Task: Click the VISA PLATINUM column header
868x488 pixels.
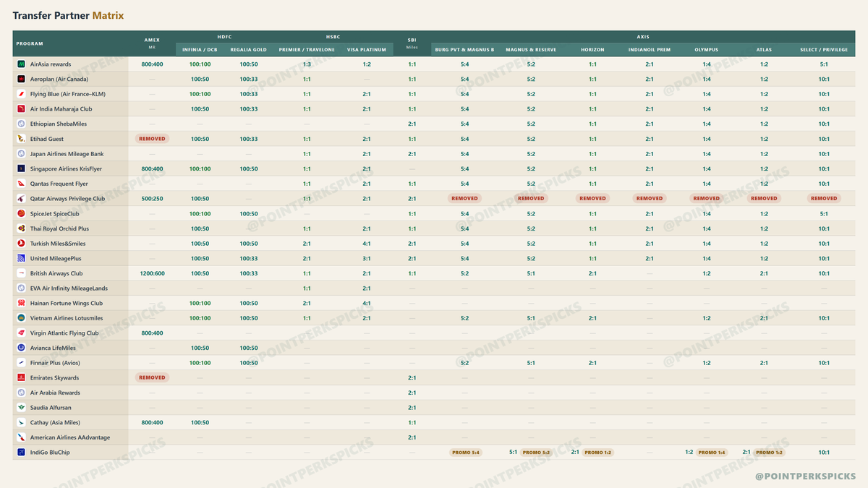Action: (367, 50)
